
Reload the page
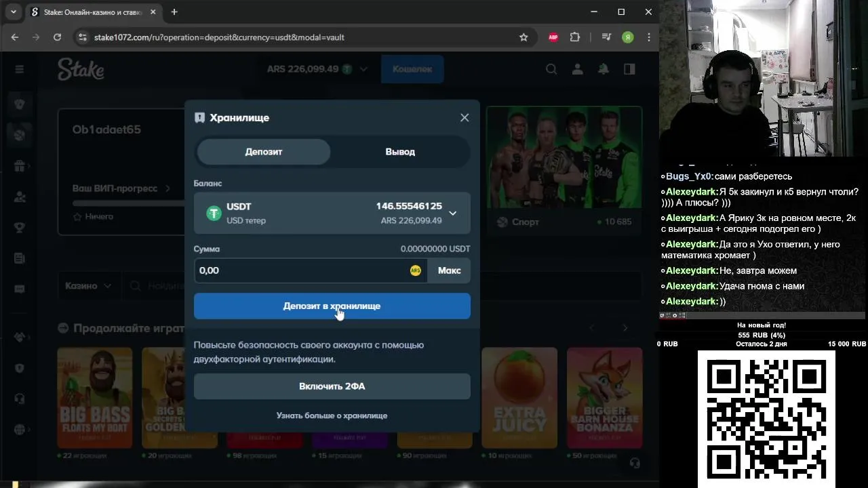pos(57,37)
